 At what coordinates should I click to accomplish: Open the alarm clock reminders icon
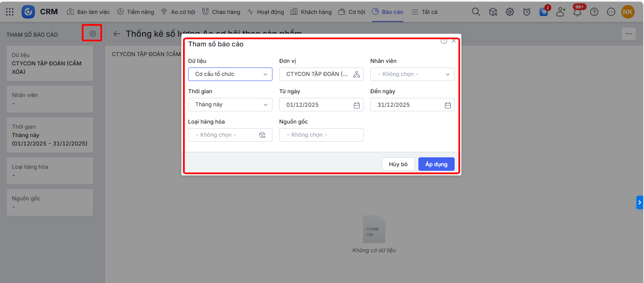527,12
